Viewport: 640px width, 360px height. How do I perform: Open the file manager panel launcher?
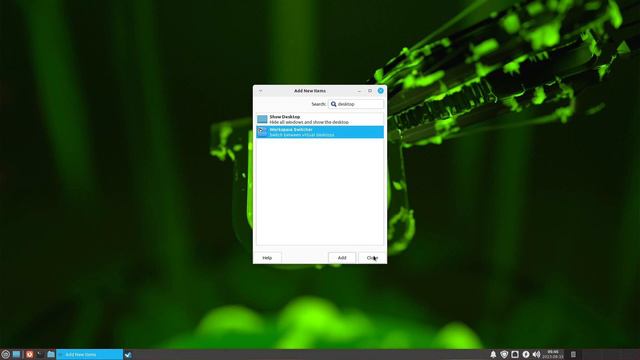(x=51, y=354)
